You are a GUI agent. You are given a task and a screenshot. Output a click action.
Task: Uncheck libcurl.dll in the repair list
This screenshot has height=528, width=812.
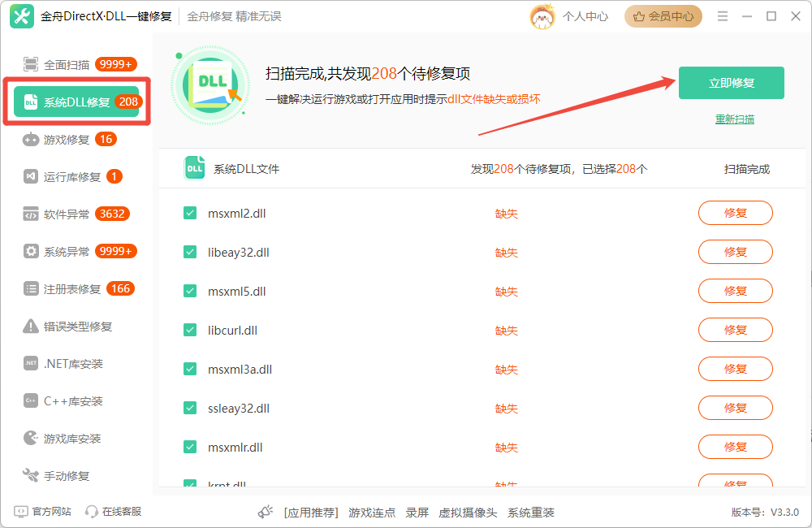pos(189,330)
